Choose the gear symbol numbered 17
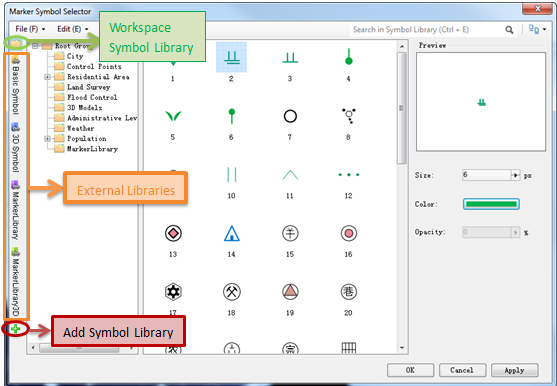 pyautogui.click(x=173, y=292)
